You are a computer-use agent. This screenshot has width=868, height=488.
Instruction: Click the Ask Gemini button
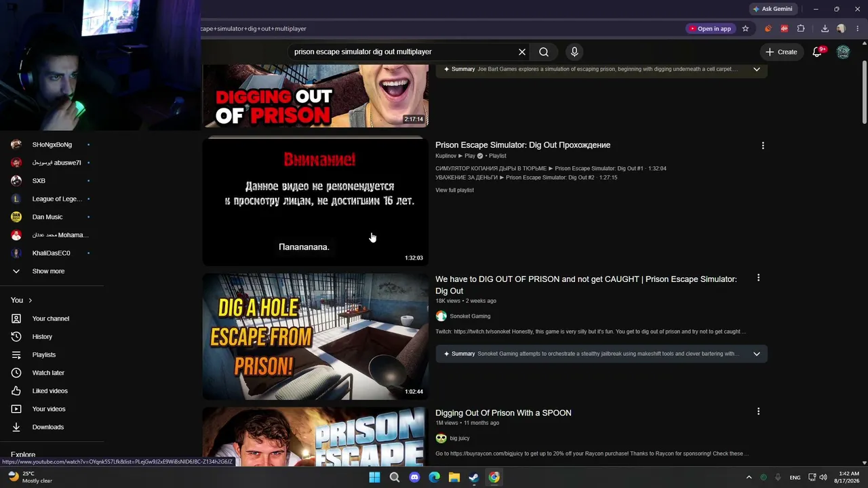772,9
